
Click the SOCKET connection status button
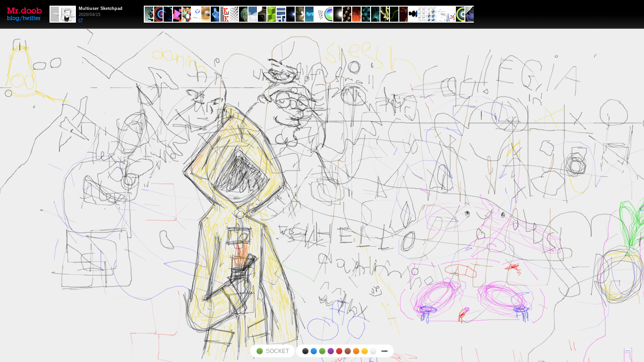pos(272,351)
